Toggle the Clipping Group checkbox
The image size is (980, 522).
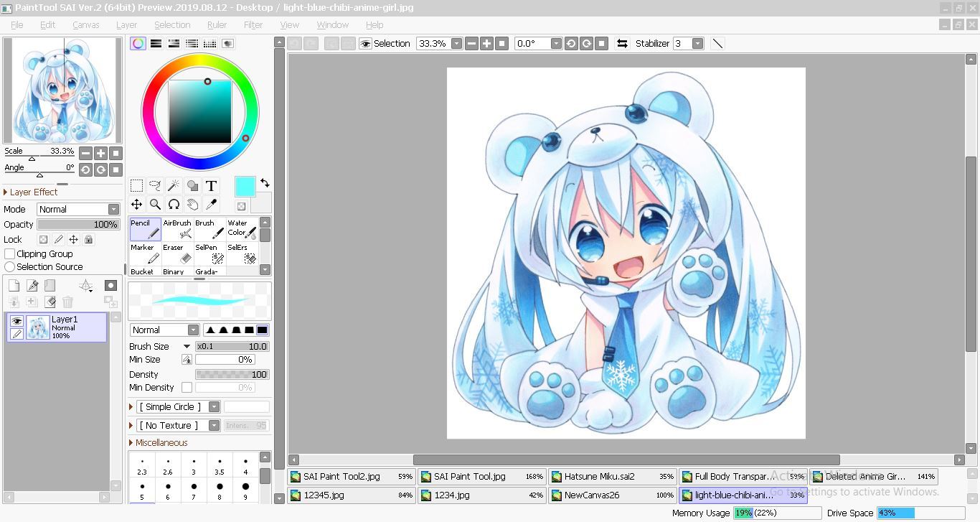tap(9, 253)
